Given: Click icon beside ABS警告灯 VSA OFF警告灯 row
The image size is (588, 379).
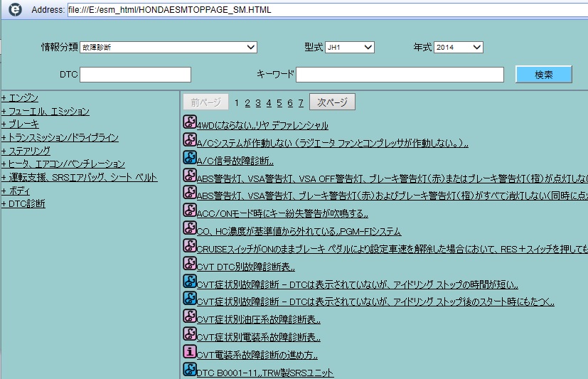Looking at the screenshot, I should point(190,175).
